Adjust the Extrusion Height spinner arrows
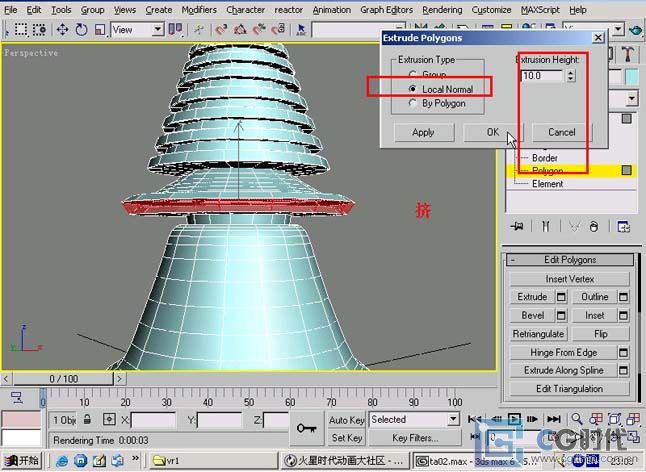Viewport: 646px width, 472px height. 571,75
